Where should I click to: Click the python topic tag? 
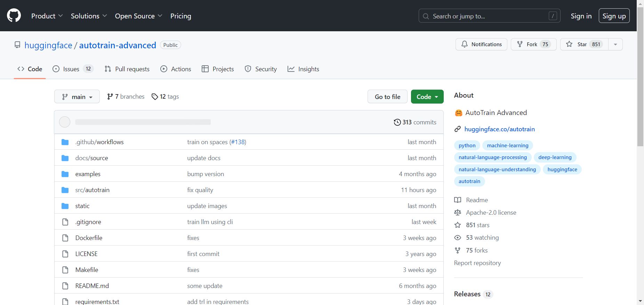(x=467, y=146)
